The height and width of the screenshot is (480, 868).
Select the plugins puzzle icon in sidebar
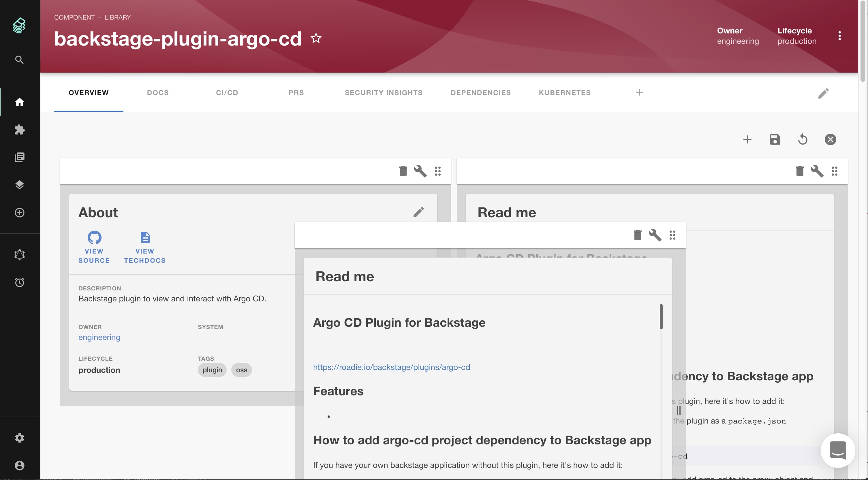pyautogui.click(x=20, y=130)
